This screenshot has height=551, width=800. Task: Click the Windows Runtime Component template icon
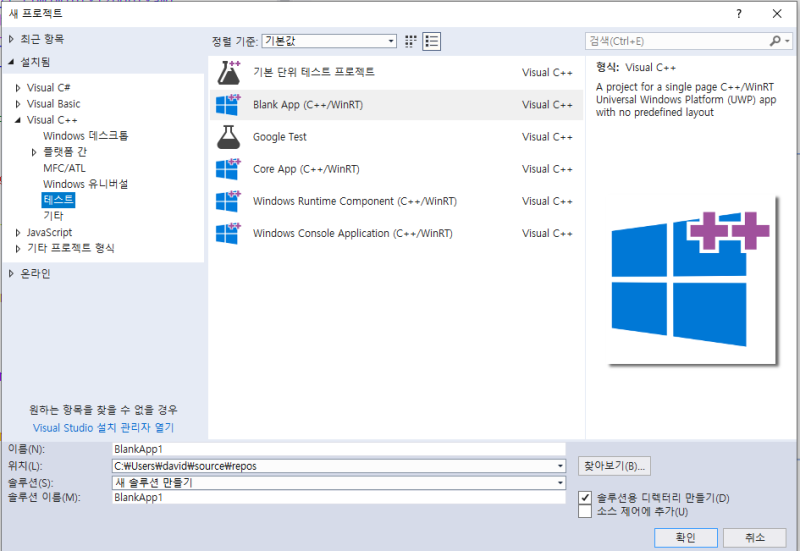click(x=228, y=201)
